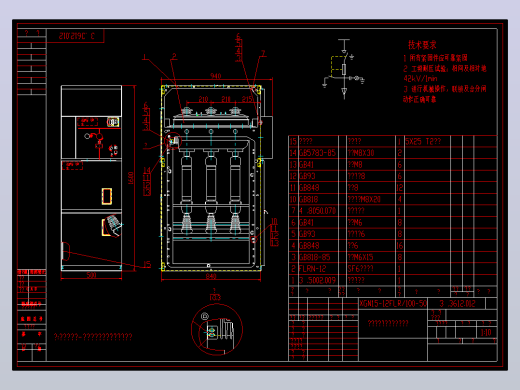Click callout number 15 near cabinet base

[x=147, y=265]
